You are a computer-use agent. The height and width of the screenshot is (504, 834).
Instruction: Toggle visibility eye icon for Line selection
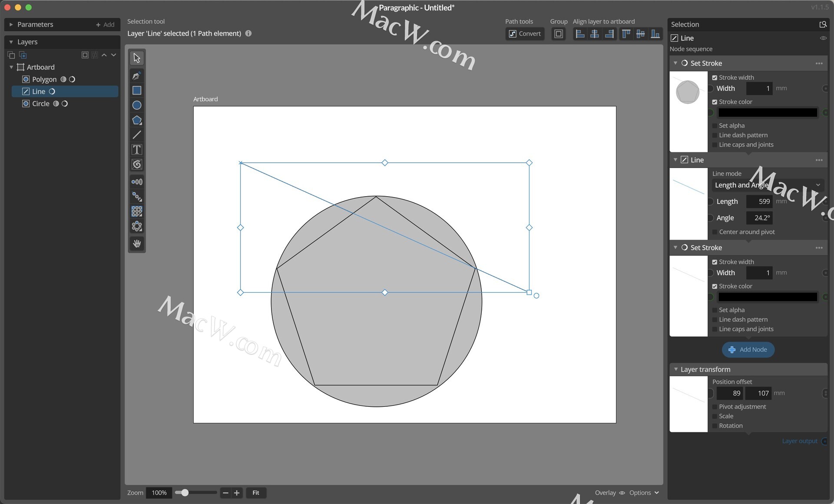823,38
